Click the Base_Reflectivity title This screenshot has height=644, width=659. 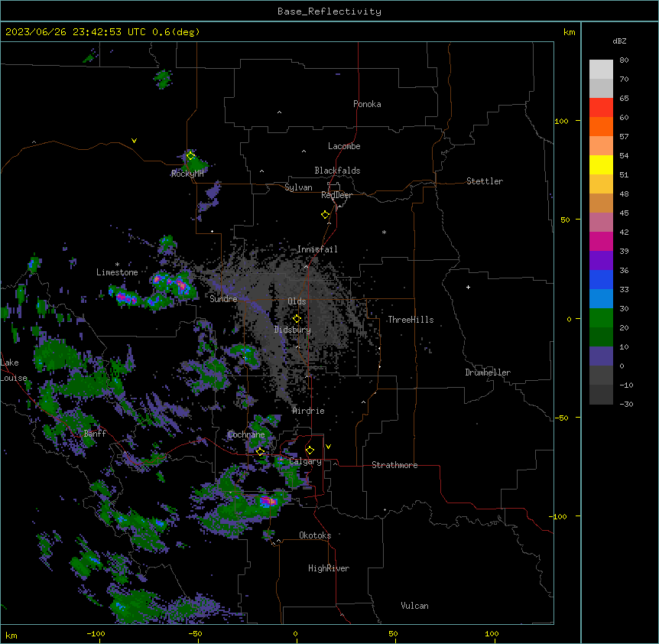pos(329,11)
